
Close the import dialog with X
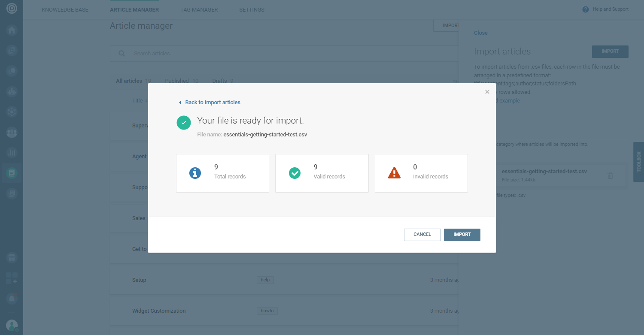[487, 92]
